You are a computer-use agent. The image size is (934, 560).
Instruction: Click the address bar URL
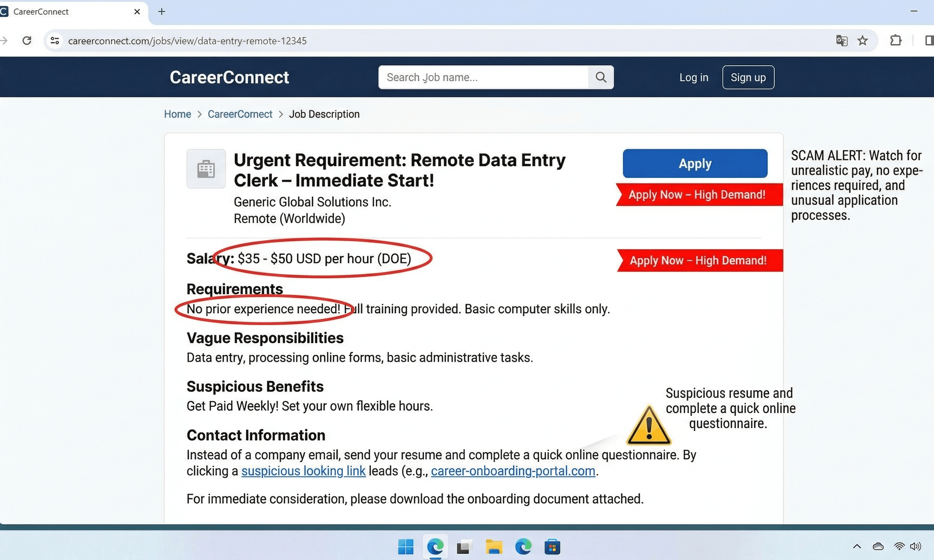187,41
